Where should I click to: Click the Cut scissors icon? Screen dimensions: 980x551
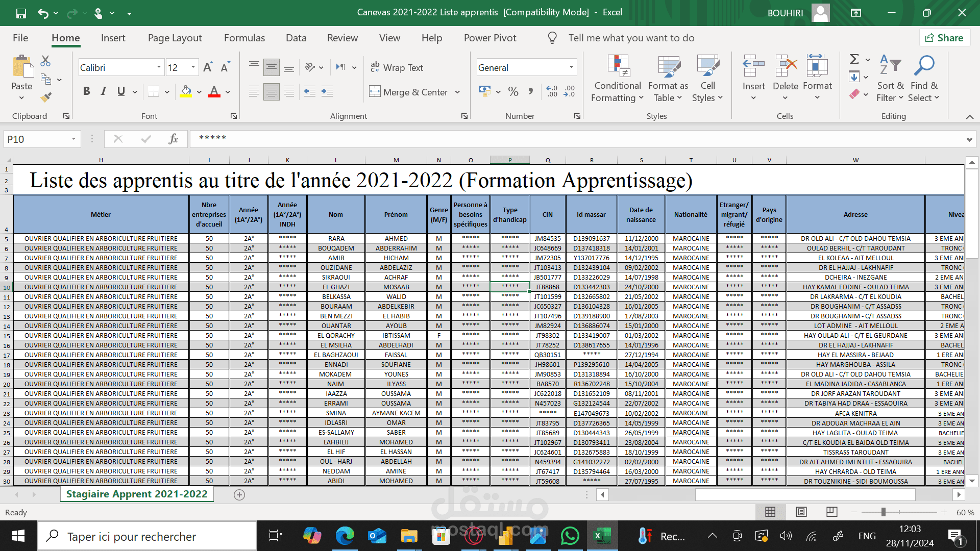45,61
